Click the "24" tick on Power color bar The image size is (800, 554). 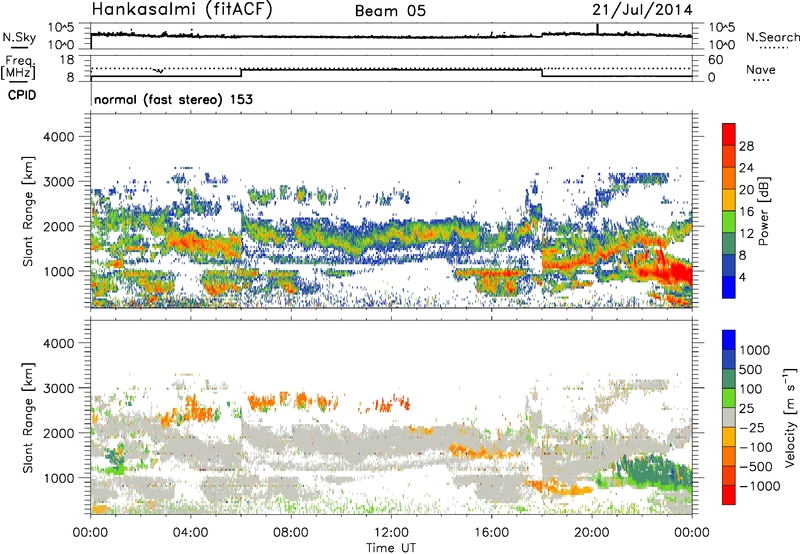pos(746,168)
